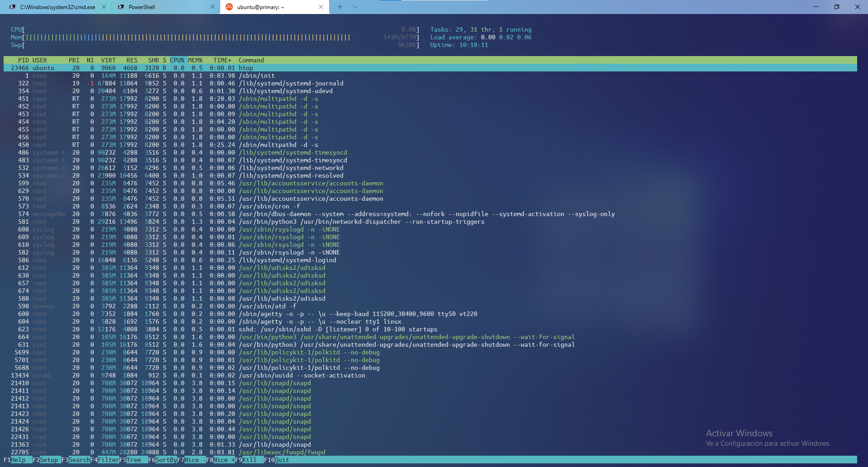
Task: Open the terminal profile dropdown arrow
Action: [355, 7]
